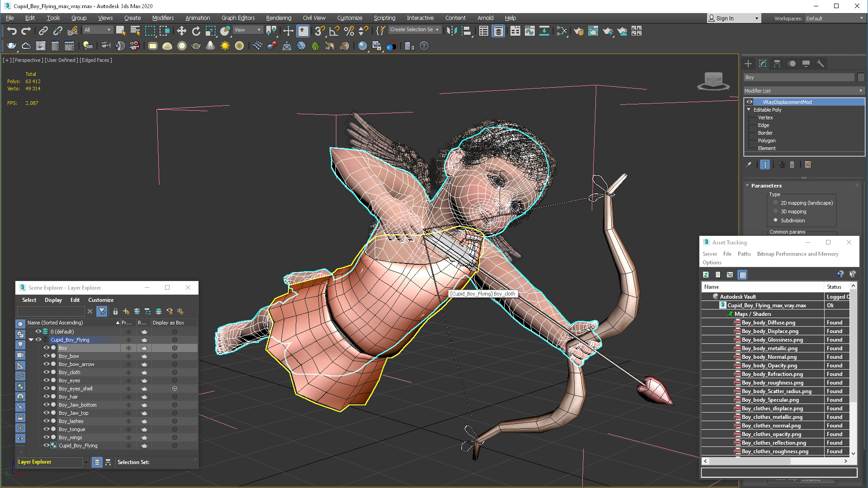
Task: Click the object color swatch beside Boy name
Action: tap(861, 77)
